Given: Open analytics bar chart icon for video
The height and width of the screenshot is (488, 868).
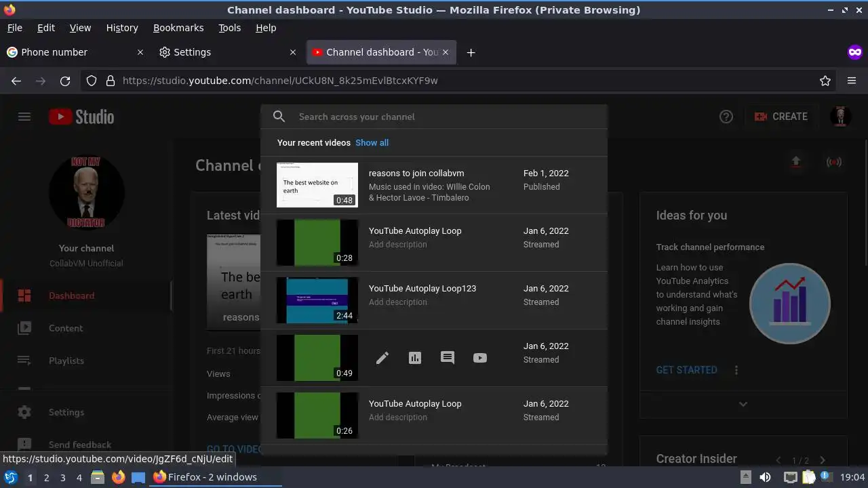Looking at the screenshot, I should pyautogui.click(x=415, y=358).
